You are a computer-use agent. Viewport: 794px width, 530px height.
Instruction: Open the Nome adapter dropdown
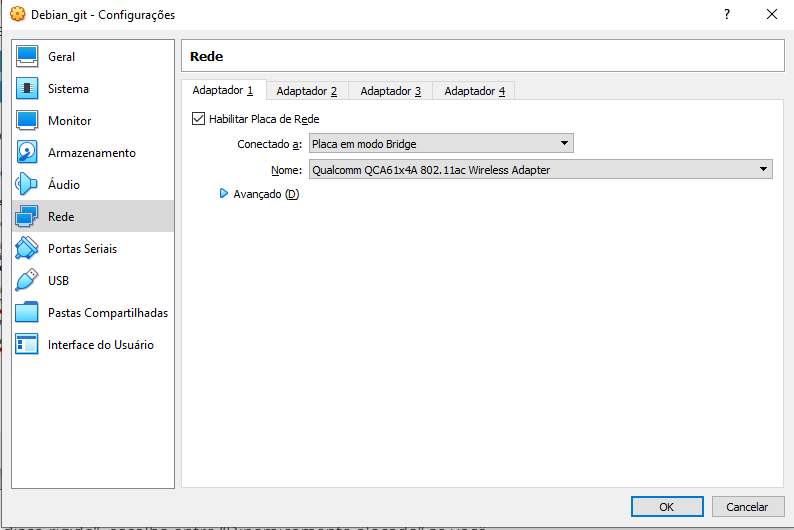tap(541, 170)
